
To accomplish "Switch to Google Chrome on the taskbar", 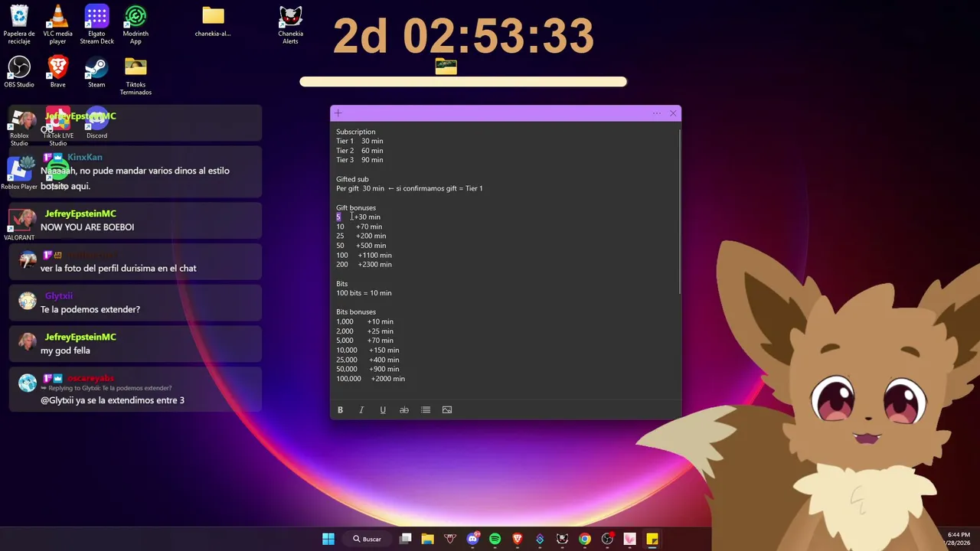I will click(x=585, y=539).
